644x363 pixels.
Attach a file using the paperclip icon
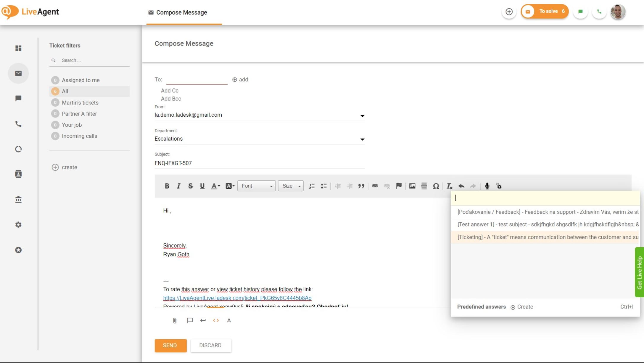point(174,320)
